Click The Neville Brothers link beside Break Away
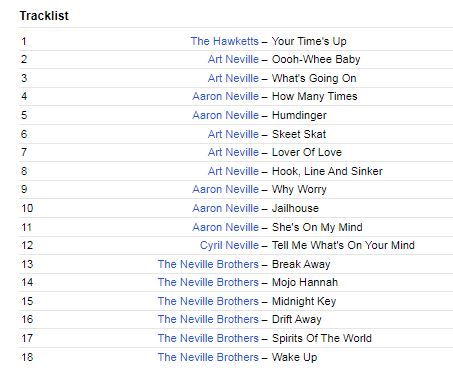The height and width of the screenshot is (377, 453). coord(208,264)
